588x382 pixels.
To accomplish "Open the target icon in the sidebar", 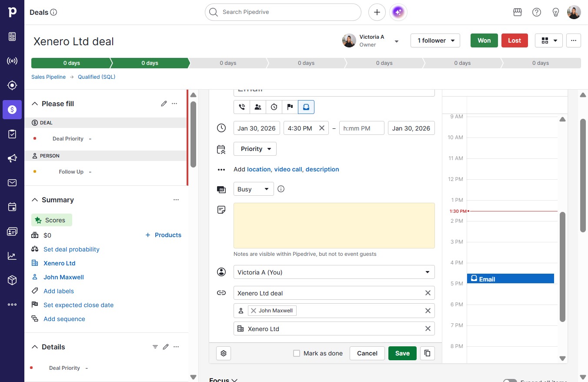I will 12,85.
